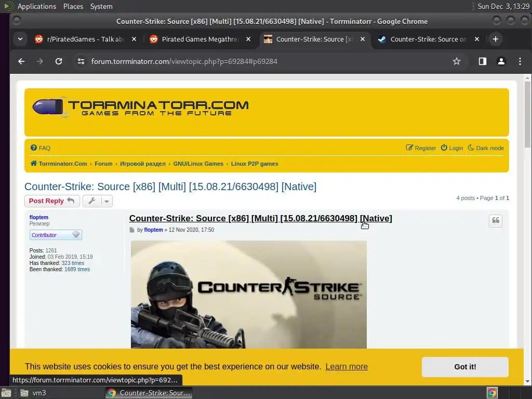
Task: Open Has thanked 323 times link
Action: [73, 263]
